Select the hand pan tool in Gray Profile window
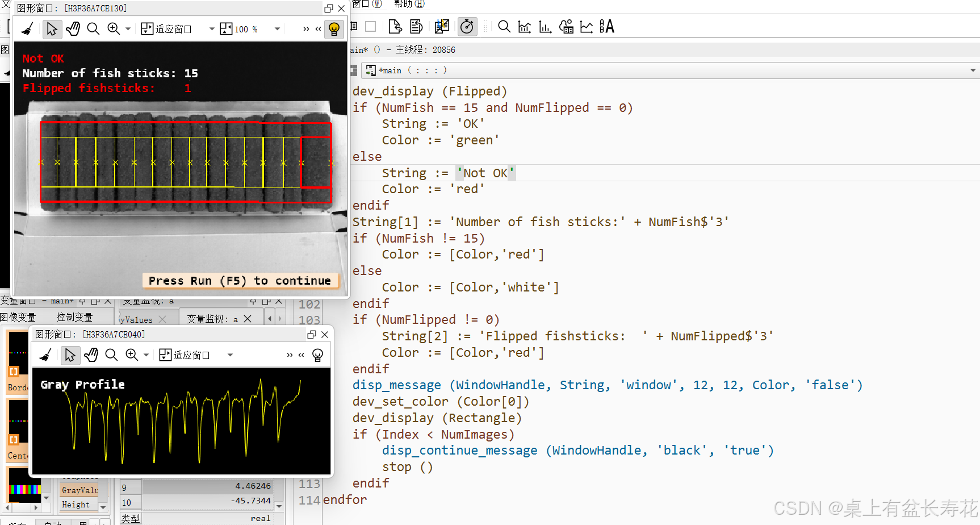Viewport: 980px width, 525px height. (x=91, y=355)
